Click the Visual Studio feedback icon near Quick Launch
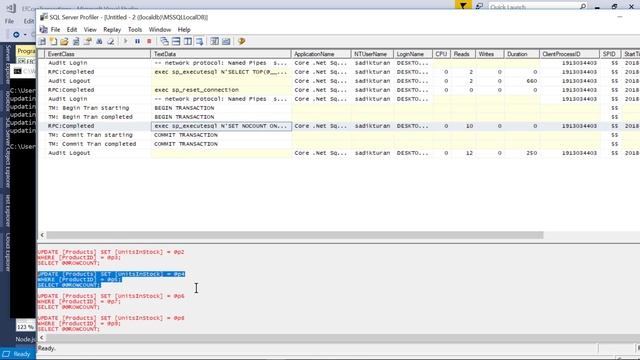The image size is (640, 360). click(480, 7)
